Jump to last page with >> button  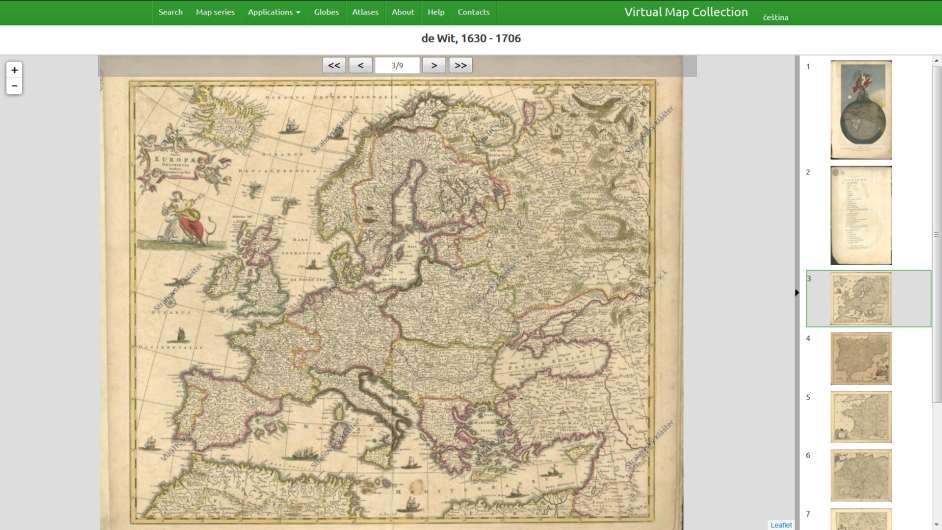pos(460,65)
